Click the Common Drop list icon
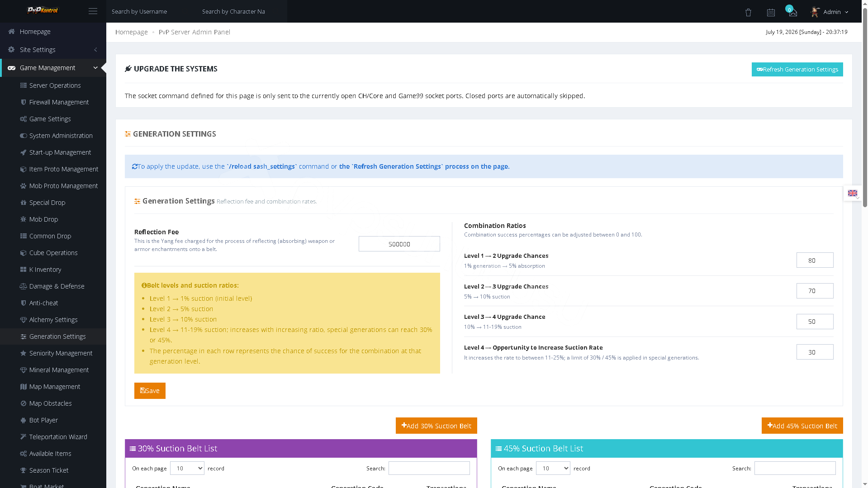Screen dimensions: 868x488 24,236
